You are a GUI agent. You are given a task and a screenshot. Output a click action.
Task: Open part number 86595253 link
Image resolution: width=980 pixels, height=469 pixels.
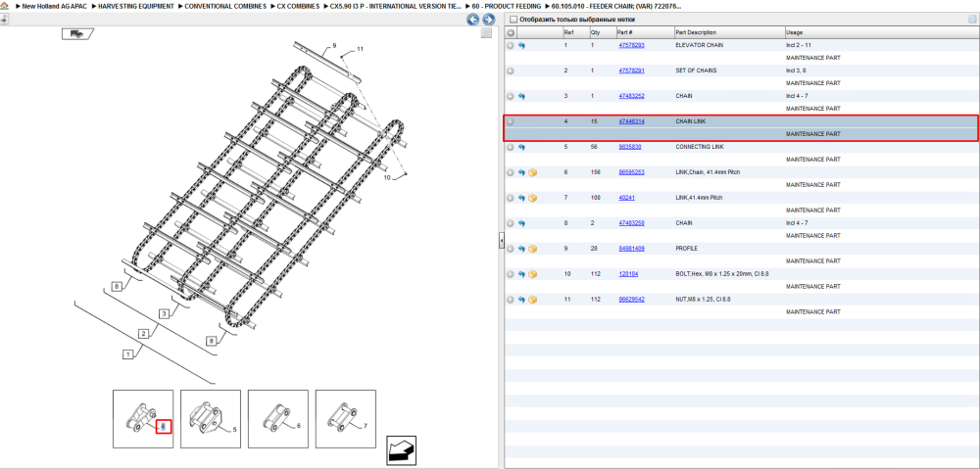tap(631, 172)
